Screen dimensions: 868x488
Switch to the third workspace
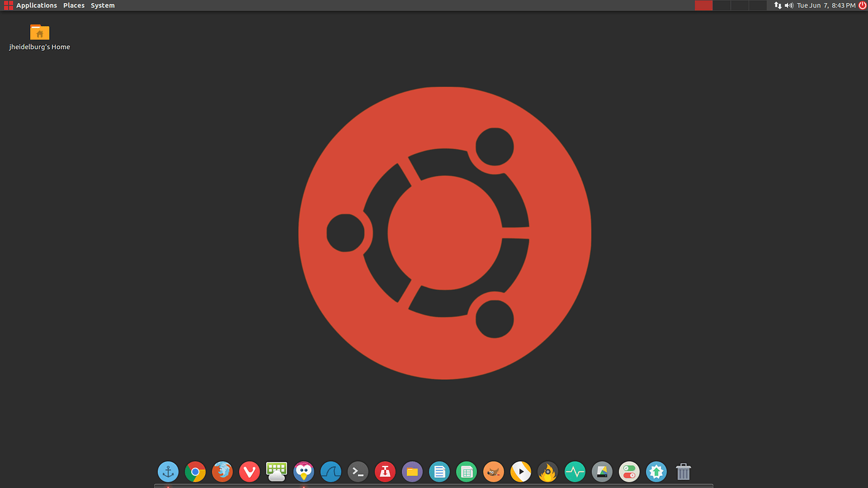click(x=740, y=5)
